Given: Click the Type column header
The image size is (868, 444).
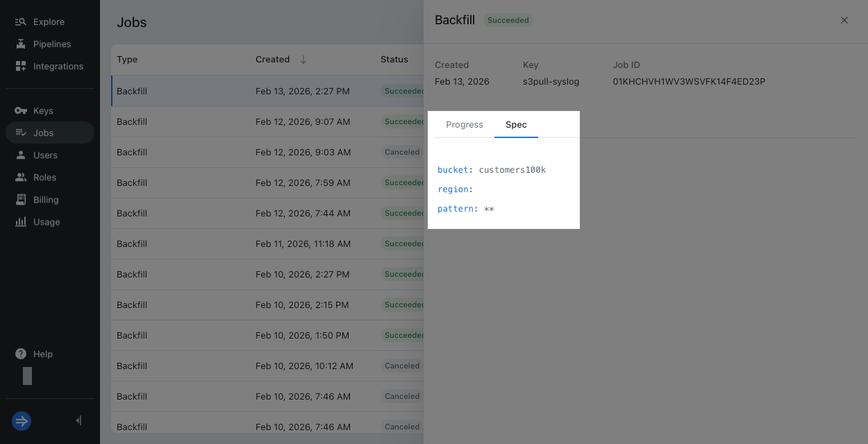Looking at the screenshot, I should [127, 60].
